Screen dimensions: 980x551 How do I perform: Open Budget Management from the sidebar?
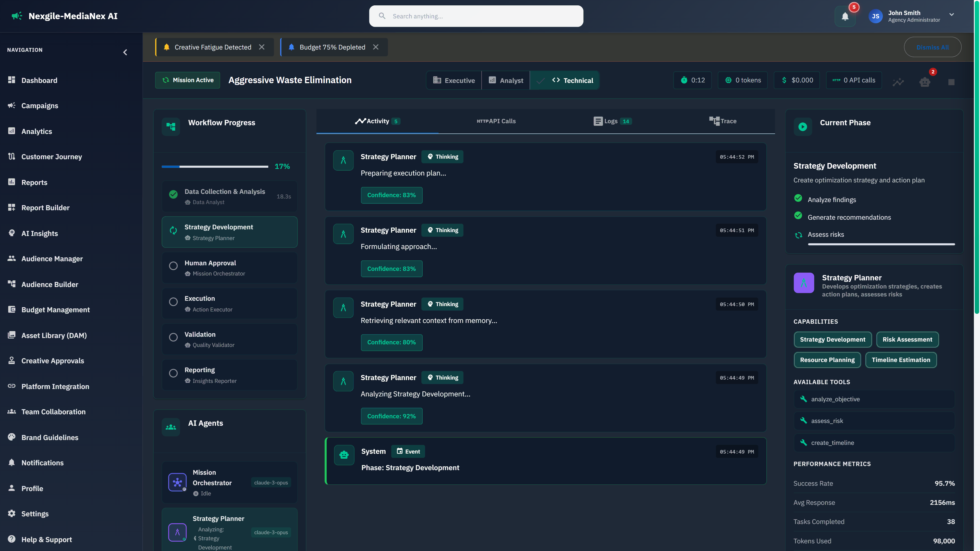pyautogui.click(x=55, y=309)
